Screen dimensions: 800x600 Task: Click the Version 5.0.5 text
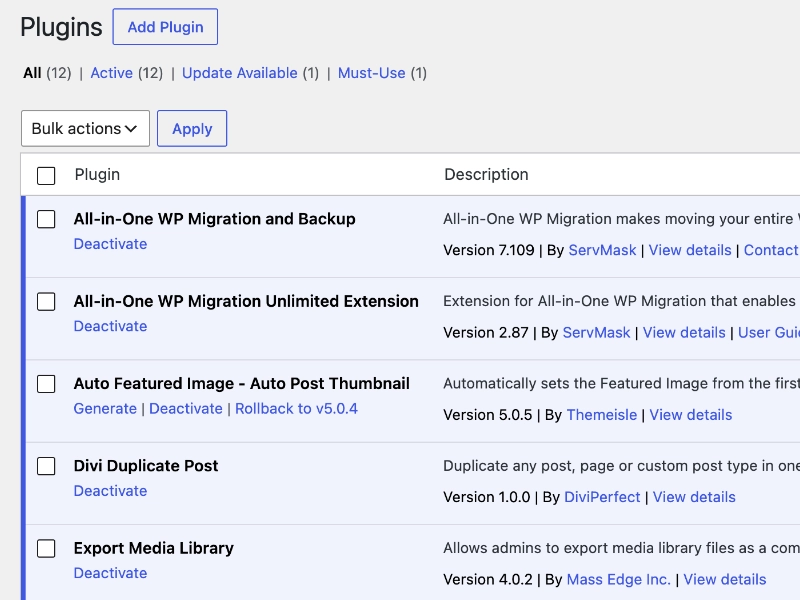coord(488,415)
